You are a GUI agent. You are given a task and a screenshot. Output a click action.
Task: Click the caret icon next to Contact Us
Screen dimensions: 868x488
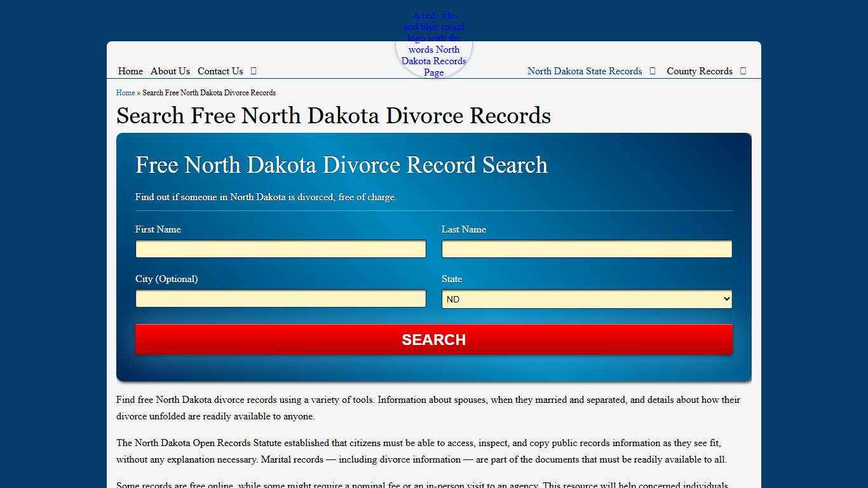(x=253, y=71)
